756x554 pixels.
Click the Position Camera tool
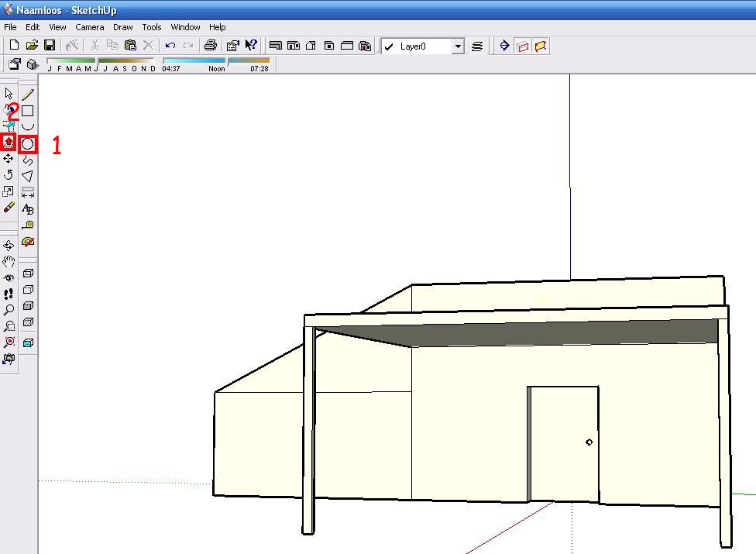point(9,359)
